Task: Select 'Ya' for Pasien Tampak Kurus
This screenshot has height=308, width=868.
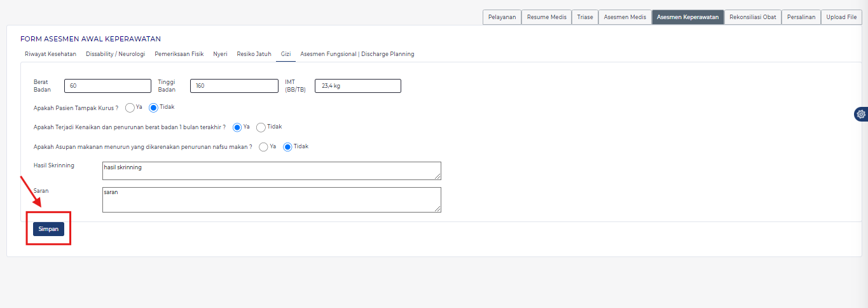Action: pos(130,108)
